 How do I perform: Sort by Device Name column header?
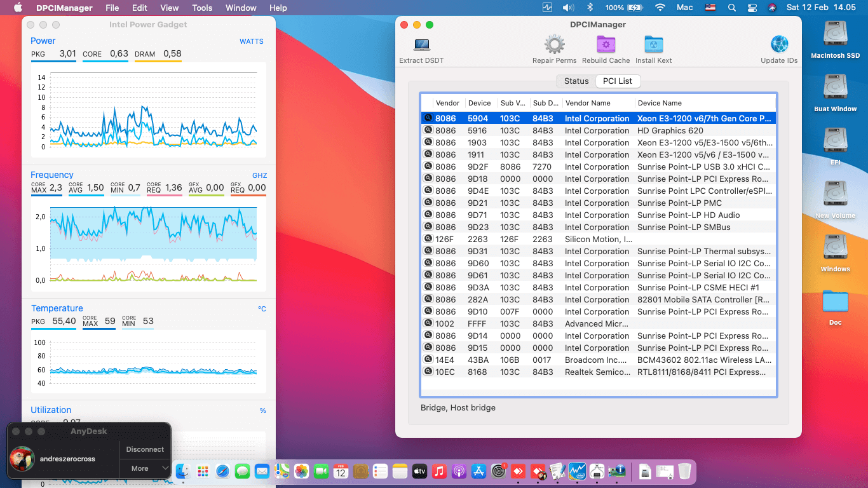tap(705, 103)
